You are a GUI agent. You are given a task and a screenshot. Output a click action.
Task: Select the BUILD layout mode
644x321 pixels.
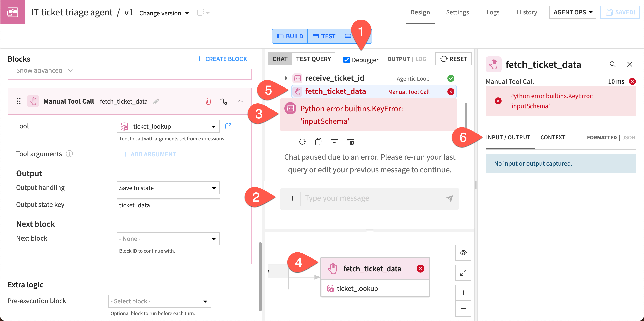pos(290,36)
